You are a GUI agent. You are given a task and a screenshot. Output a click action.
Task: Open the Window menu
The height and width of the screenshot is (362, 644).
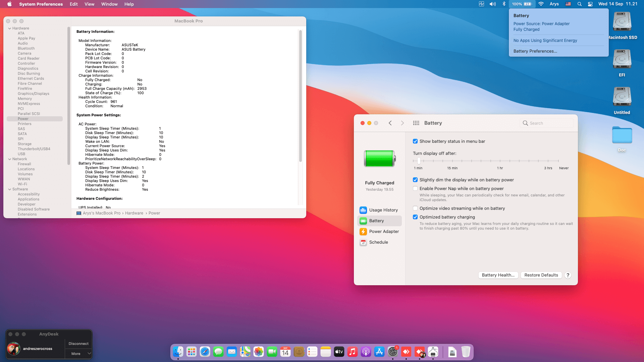109,4
